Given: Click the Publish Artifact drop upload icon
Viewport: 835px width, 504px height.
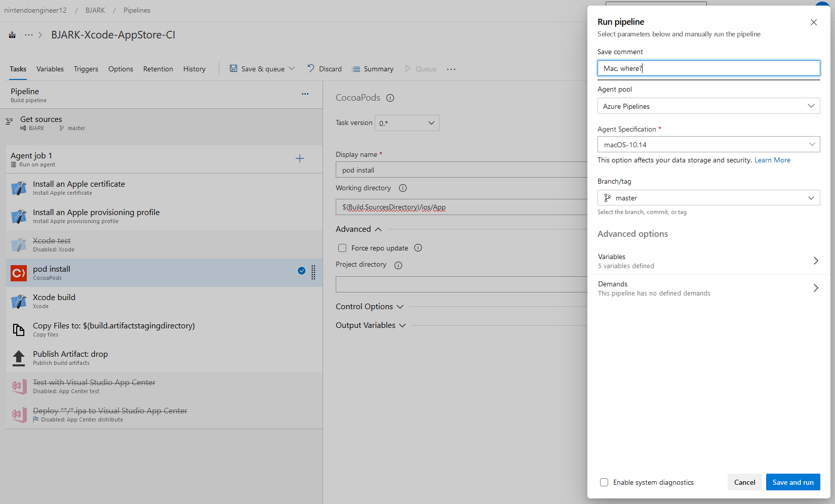Looking at the screenshot, I should coord(19,358).
